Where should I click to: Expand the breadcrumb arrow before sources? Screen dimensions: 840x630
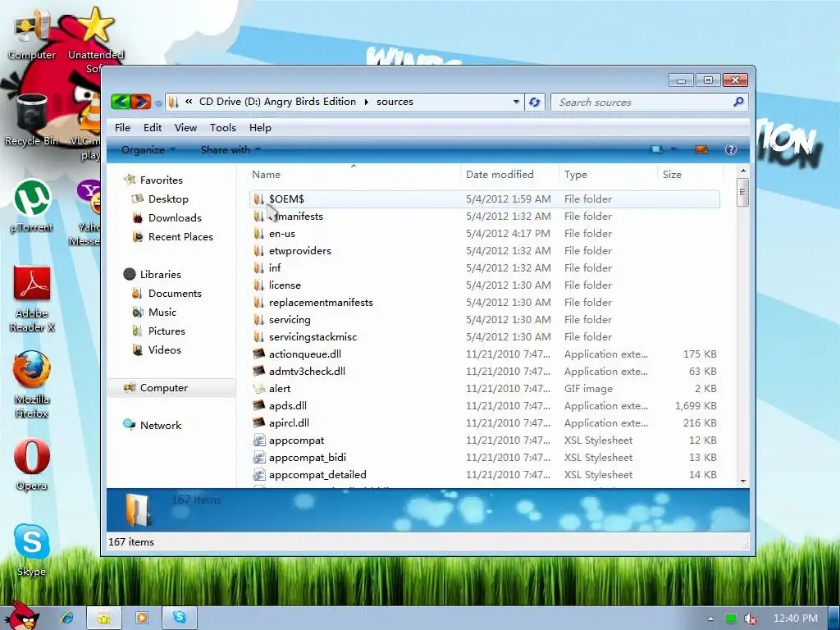pos(367,102)
